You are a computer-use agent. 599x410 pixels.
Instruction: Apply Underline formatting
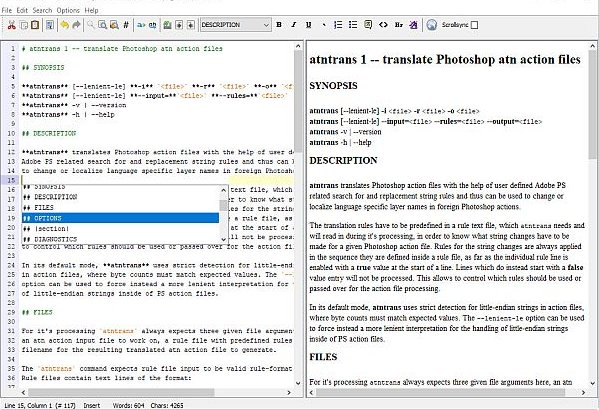(x=309, y=25)
